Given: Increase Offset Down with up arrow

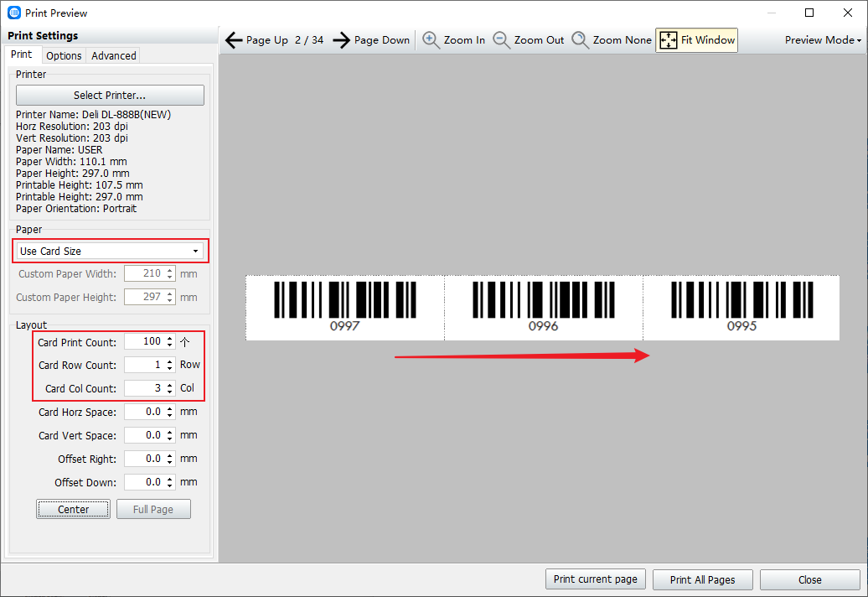Looking at the screenshot, I should (x=170, y=479).
